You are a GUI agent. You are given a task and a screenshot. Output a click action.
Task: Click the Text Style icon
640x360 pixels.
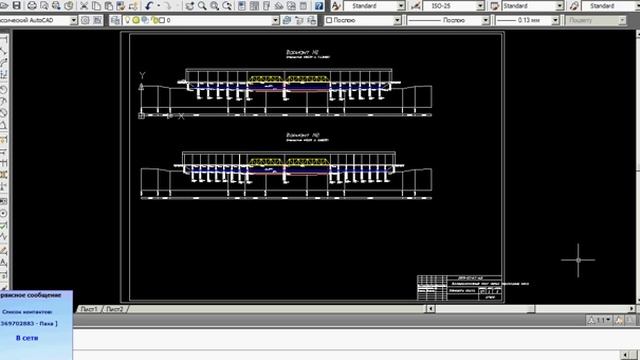[x=336, y=6]
